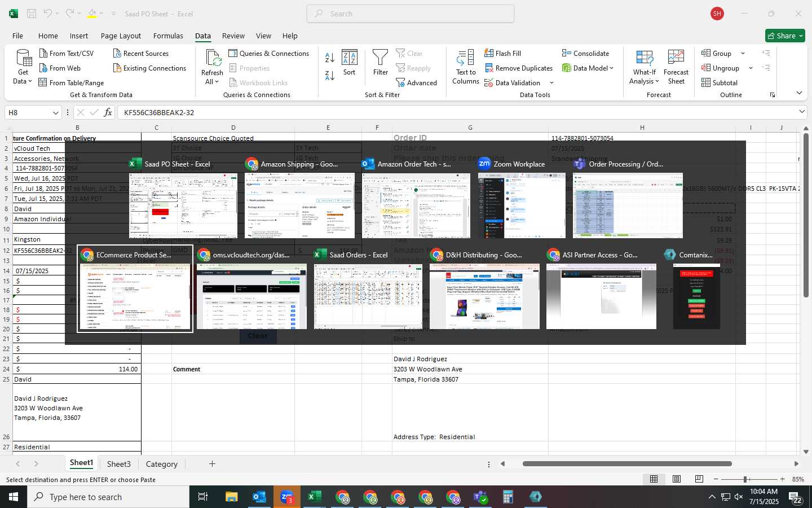Open Consolidate tool

585,53
